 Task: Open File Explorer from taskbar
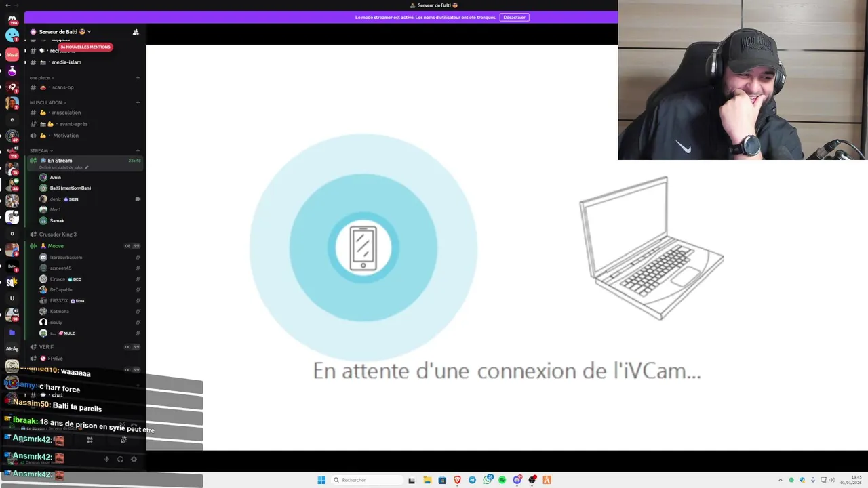pyautogui.click(x=427, y=480)
